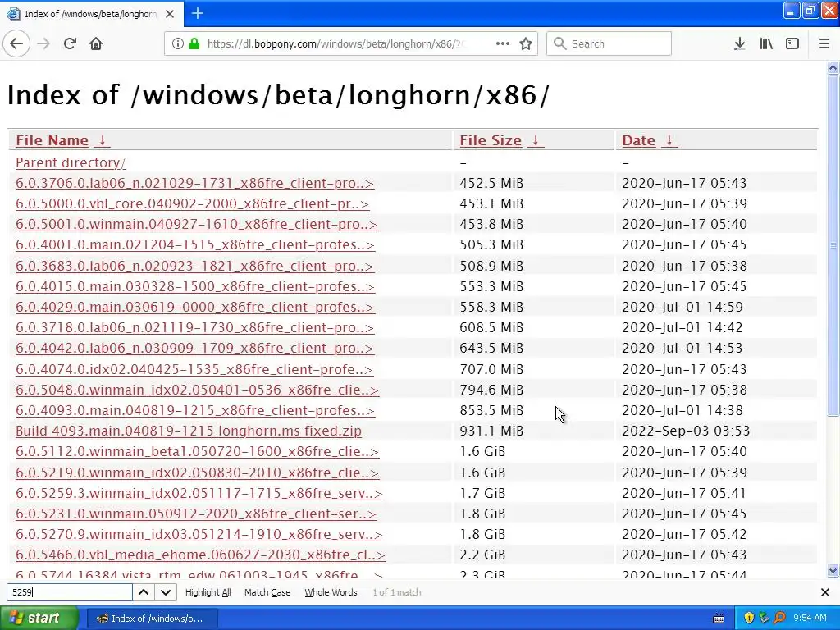Click the forward navigation arrow
Viewport: 840px width, 630px height.
pos(43,43)
